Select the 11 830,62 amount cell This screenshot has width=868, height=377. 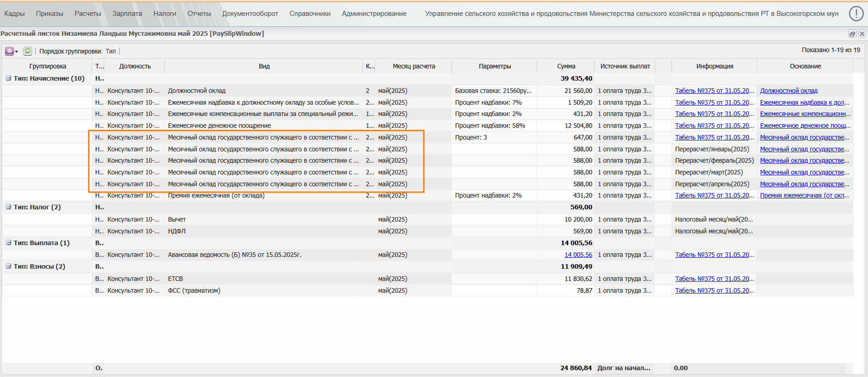[x=566, y=279]
